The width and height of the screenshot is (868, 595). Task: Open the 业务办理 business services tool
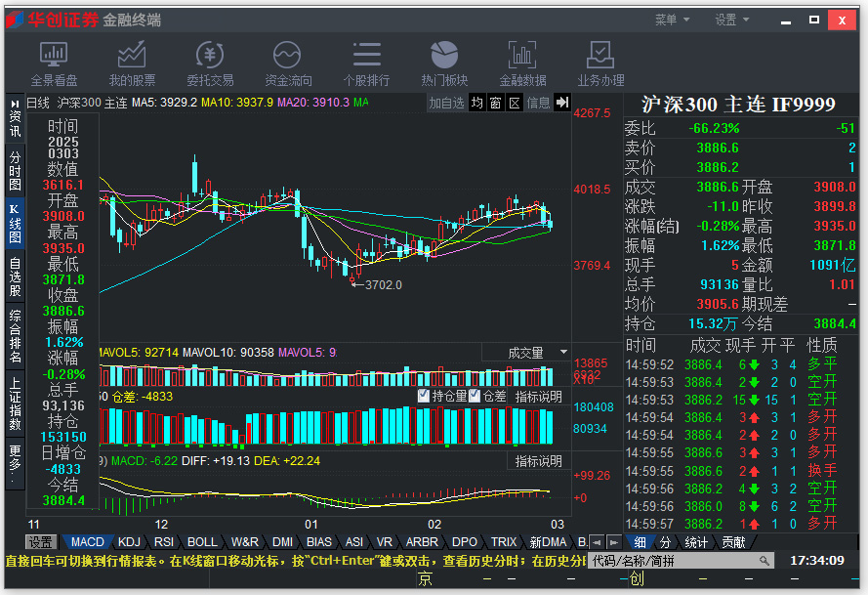point(599,63)
